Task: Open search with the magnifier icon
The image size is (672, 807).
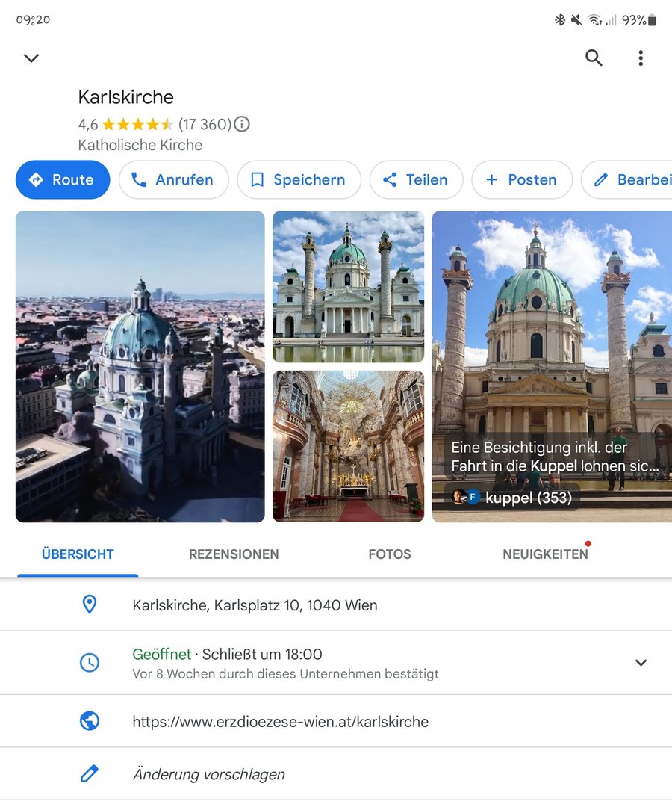Action: tap(594, 58)
